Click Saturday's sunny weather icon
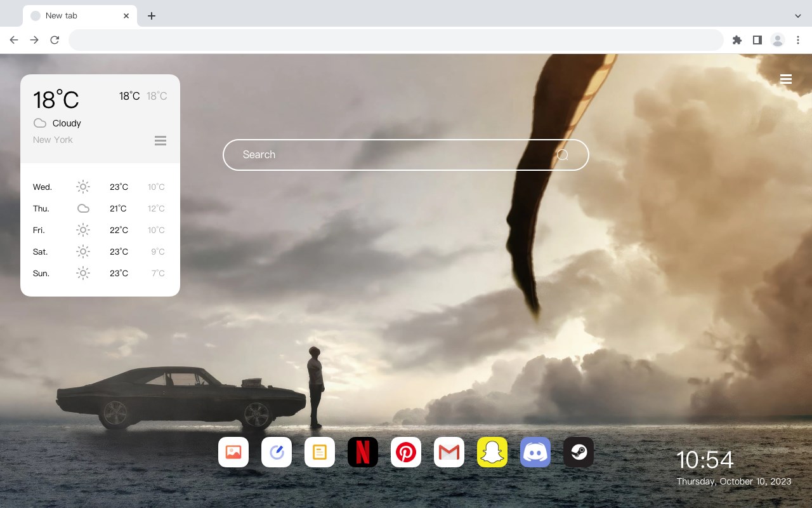This screenshot has width=812, height=508. tap(83, 251)
